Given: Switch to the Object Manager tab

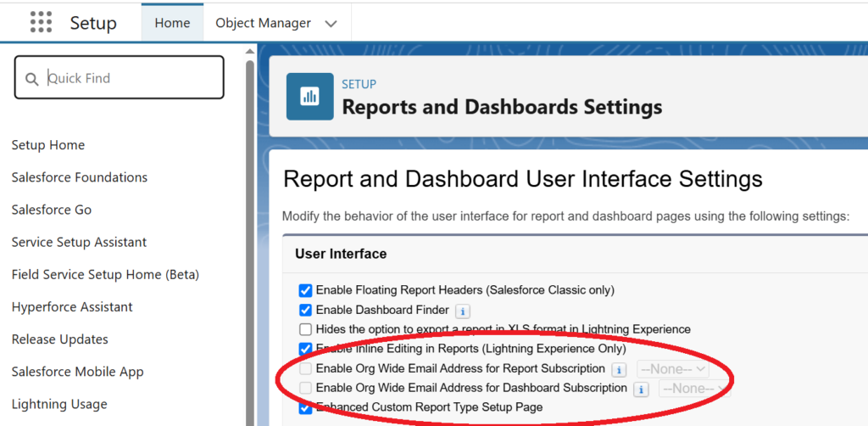Looking at the screenshot, I should (263, 23).
